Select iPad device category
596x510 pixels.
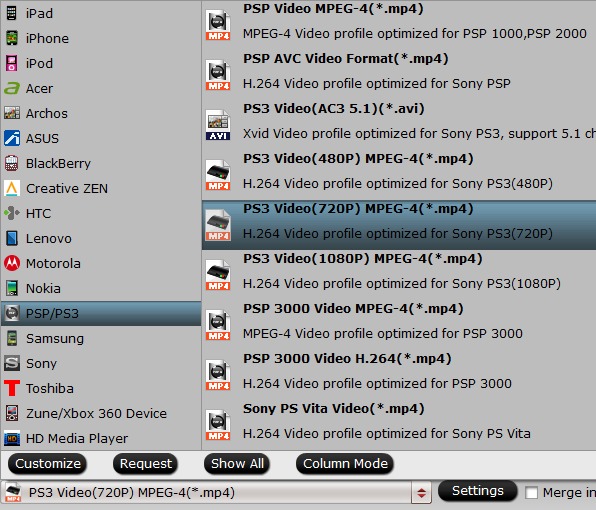click(101, 13)
